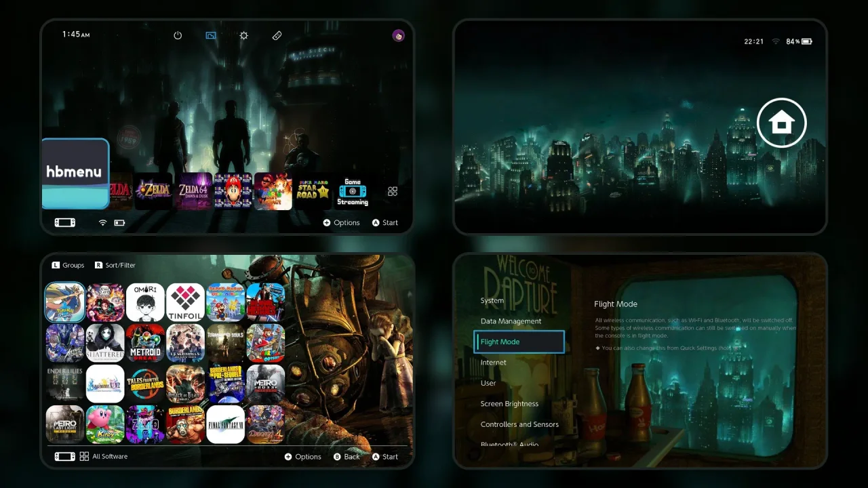This screenshot has height=488, width=868.
Task: Open system settings sun-shaped icon
Action: [244, 35]
